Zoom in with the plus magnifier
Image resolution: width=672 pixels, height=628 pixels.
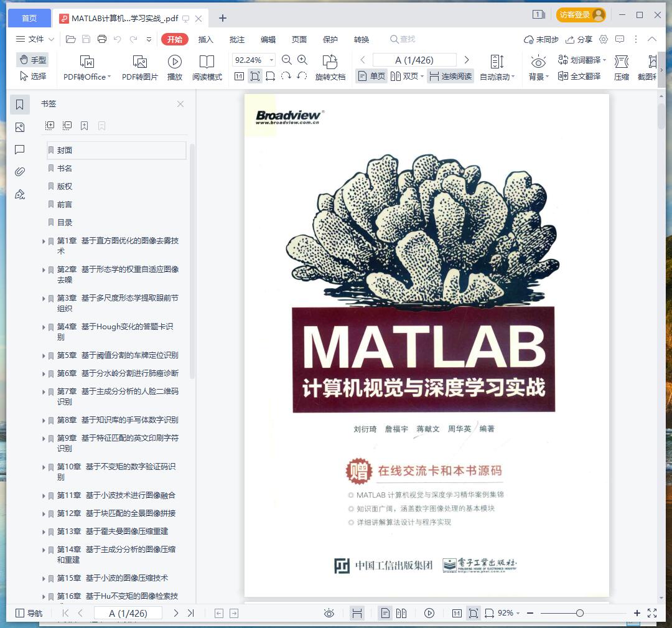pyautogui.click(x=302, y=60)
